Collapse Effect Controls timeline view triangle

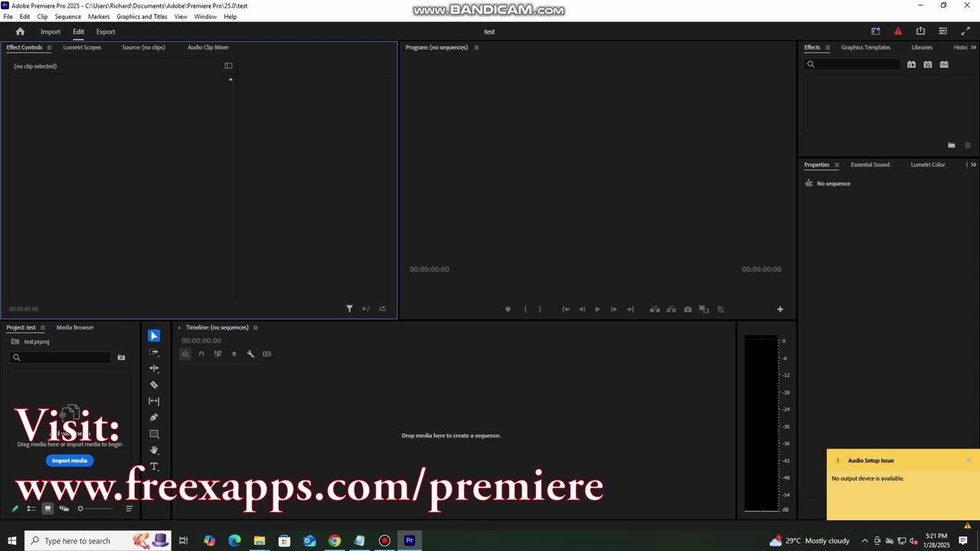click(230, 80)
